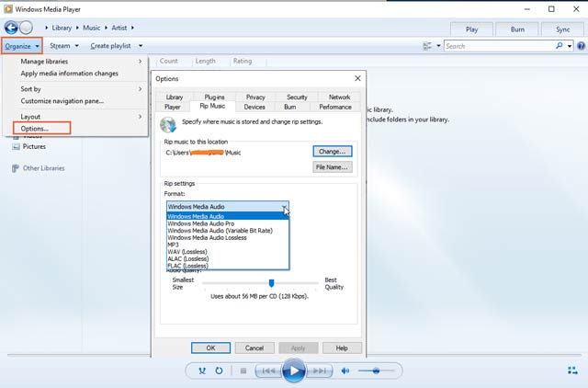Expand the Manage libraries submenu
This screenshot has height=388, width=588.
click(141, 62)
